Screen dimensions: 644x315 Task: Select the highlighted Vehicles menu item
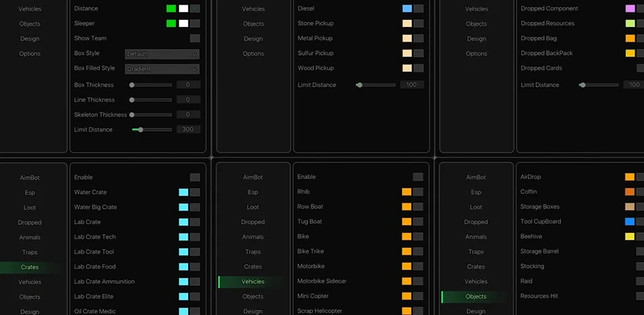pyautogui.click(x=253, y=282)
